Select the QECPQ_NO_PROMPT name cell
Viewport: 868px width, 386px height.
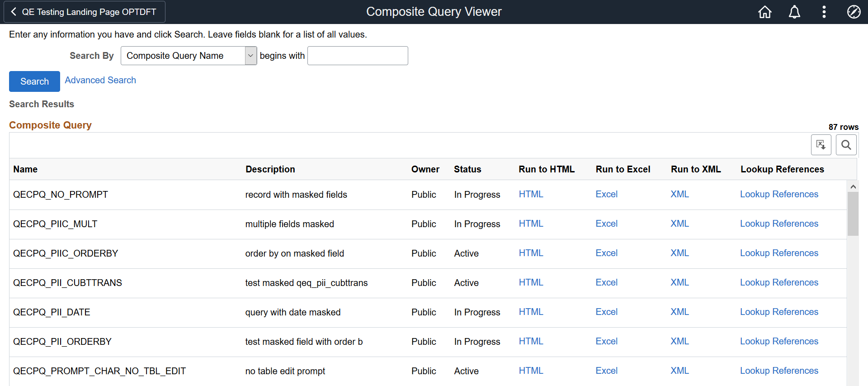[61, 195]
